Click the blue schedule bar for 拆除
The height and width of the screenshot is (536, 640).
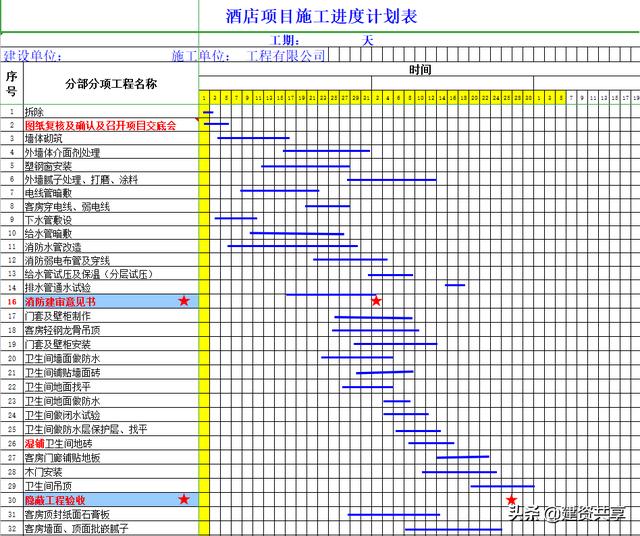click(x=208, y=112)
